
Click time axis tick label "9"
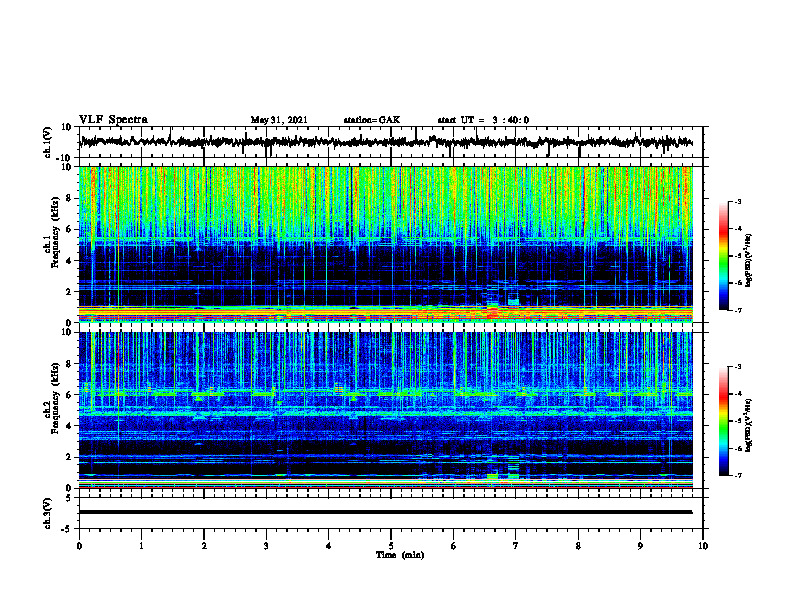point(640,546)
